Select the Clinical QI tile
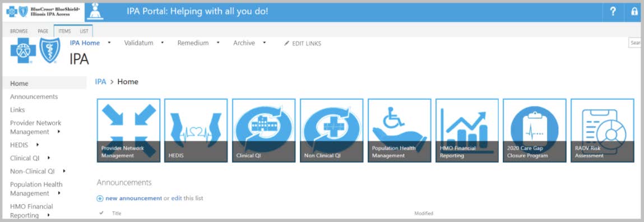The height and width of the screenshot is (222, 644). coord(263,130)
